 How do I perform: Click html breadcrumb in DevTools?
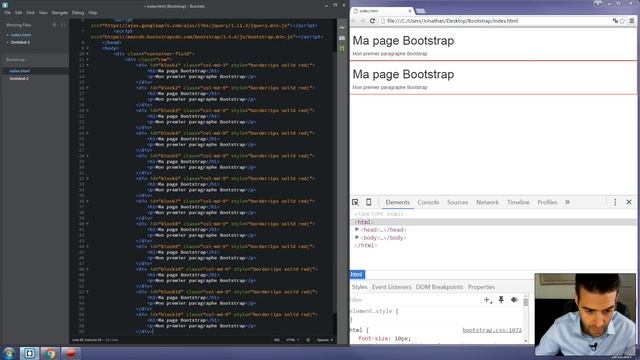[357, 274]
